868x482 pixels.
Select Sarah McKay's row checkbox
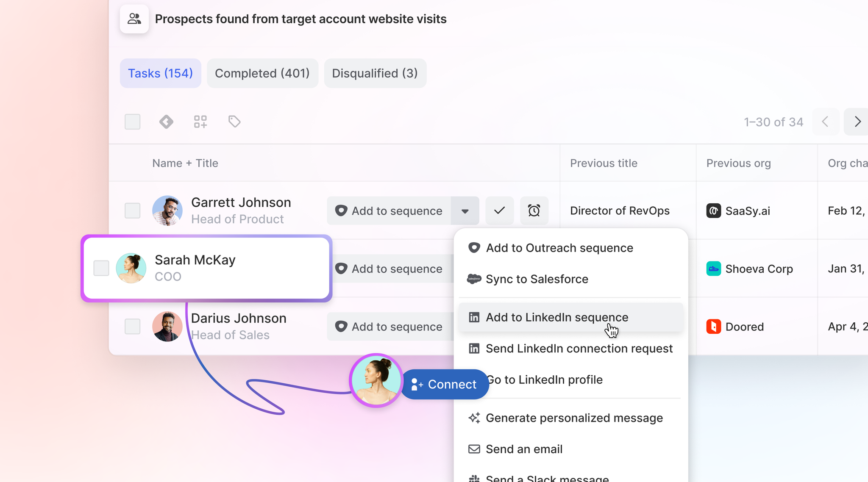101,268
